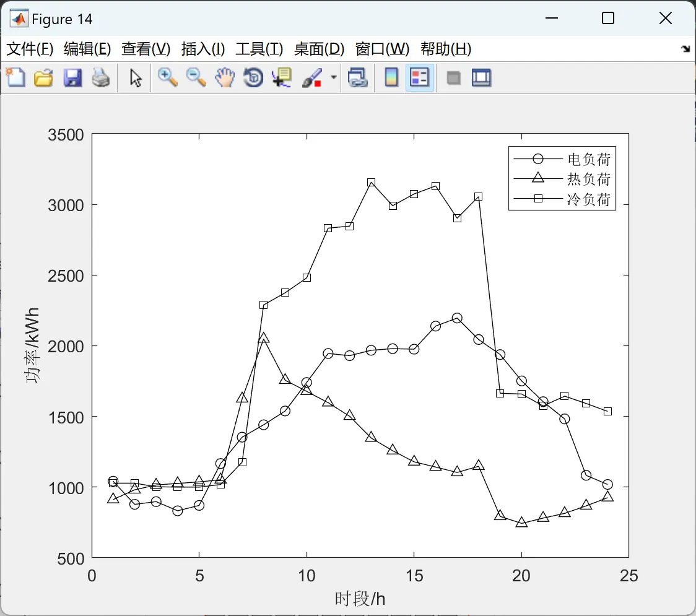Minimize the Figure 14 window

click(551, 18)
